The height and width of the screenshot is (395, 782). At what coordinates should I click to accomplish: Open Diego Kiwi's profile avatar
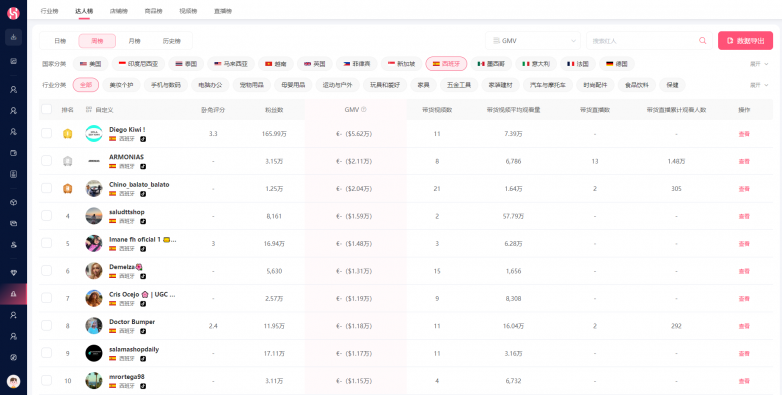click(94, 134)
